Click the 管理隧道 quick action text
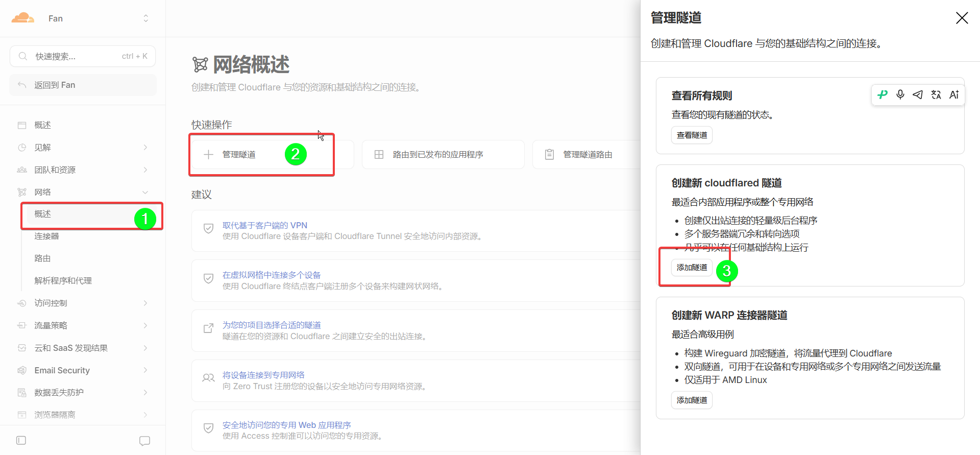 [239, 155]
